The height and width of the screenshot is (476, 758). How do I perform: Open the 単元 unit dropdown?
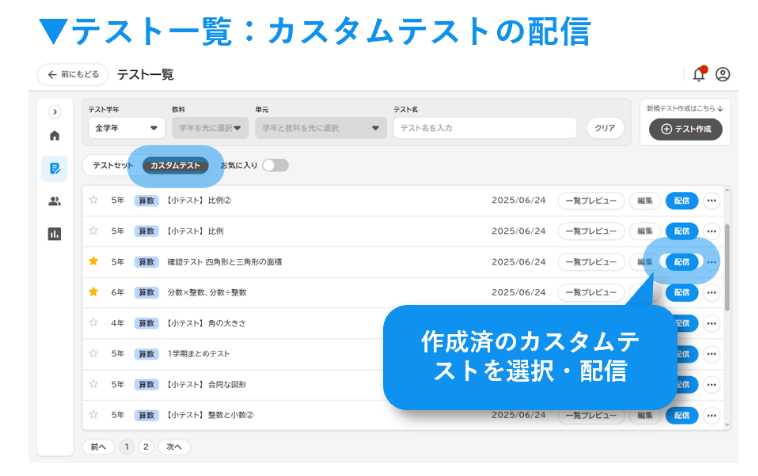[x=320, y=128]
